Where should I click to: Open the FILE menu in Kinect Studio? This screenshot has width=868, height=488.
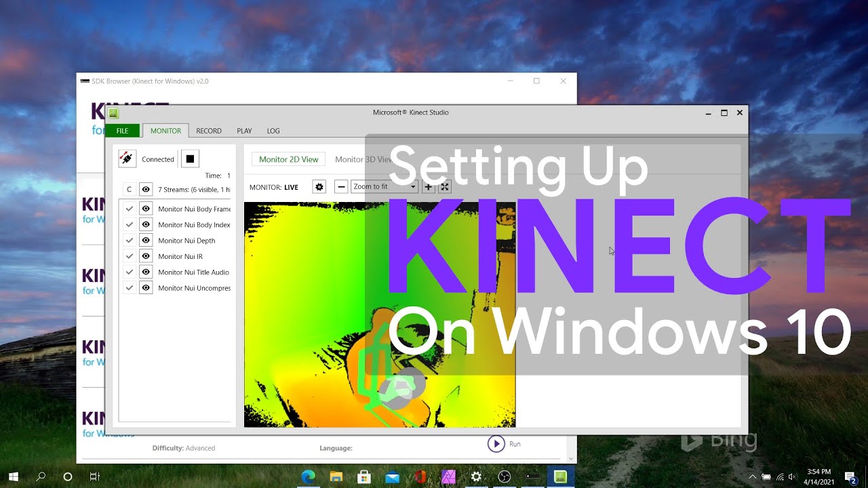[x=122, y=131]
